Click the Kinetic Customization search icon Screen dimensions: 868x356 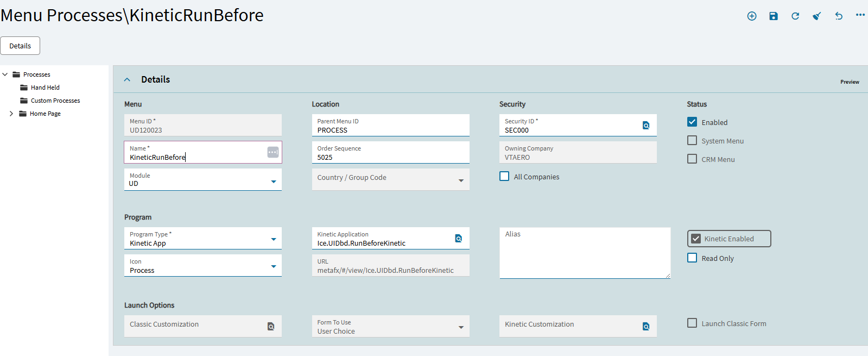click(646, 327)
